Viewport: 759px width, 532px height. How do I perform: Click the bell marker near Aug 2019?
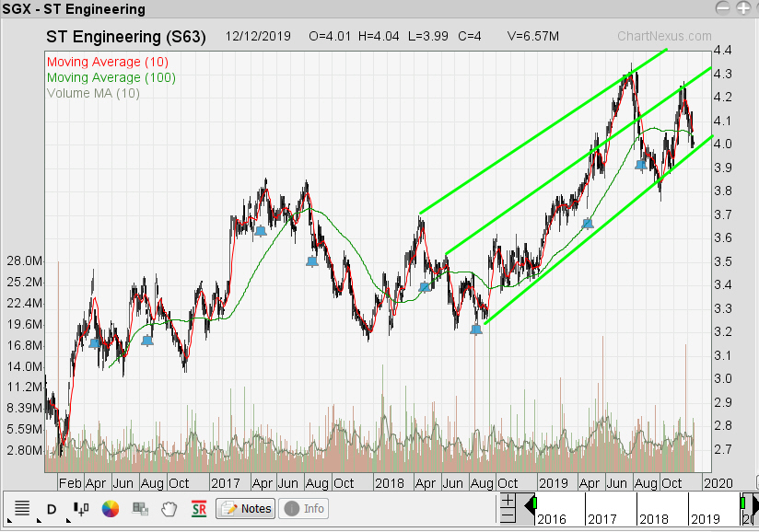641,165
